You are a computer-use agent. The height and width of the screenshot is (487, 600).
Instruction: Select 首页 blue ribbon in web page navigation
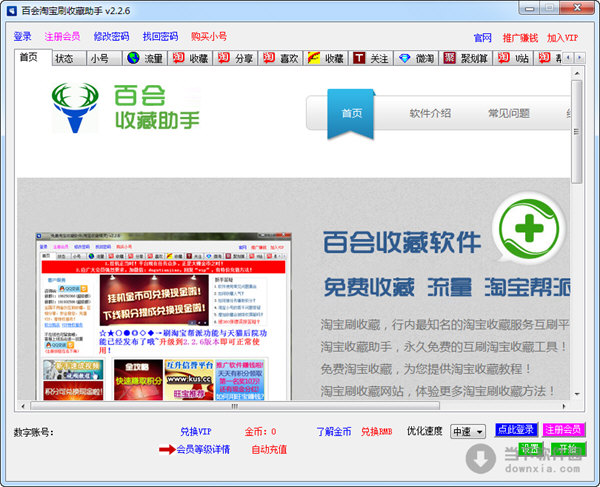(351, 114)
